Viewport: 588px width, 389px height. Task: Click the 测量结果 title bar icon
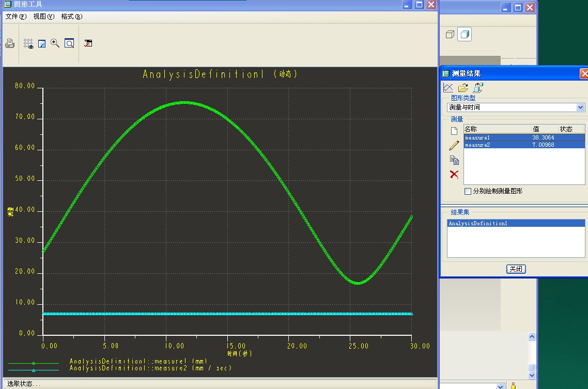point(446,73)
